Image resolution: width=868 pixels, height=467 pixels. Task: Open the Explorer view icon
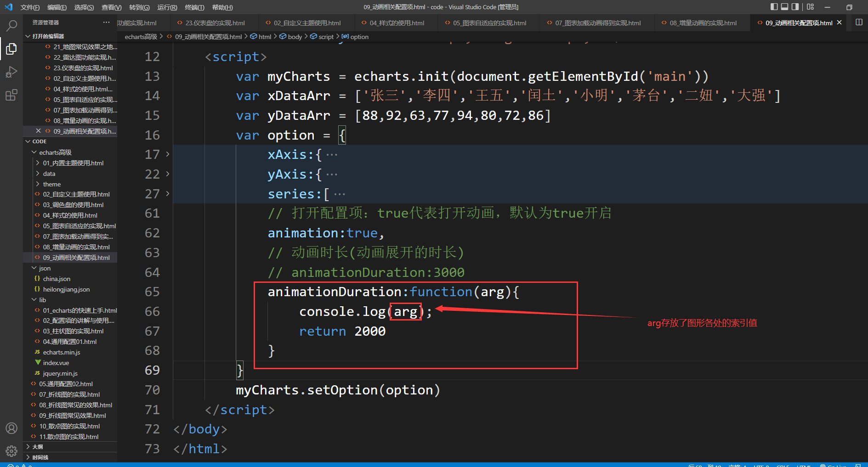(x=11, y=49)
